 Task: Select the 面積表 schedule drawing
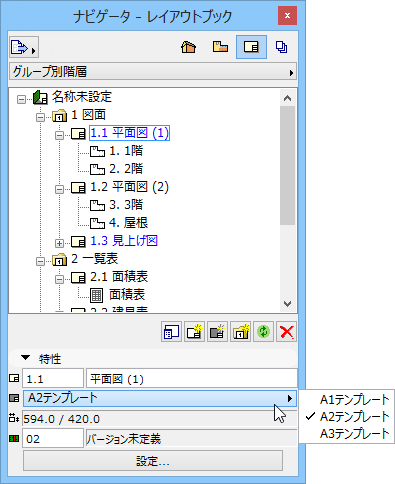tap(127, 295)
